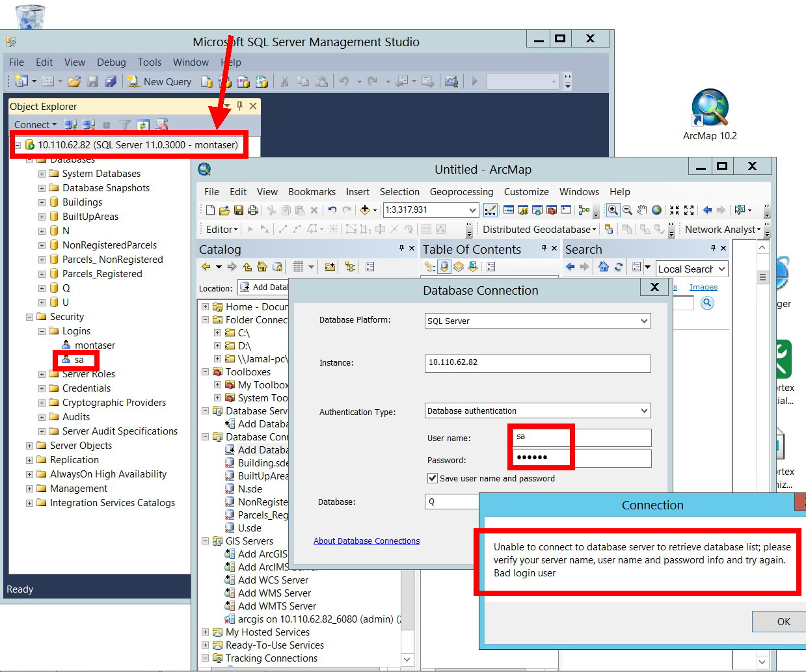Click the Open File icon in SSMS toolbar
The image size is (806, 672).
(x=74, y=81)
